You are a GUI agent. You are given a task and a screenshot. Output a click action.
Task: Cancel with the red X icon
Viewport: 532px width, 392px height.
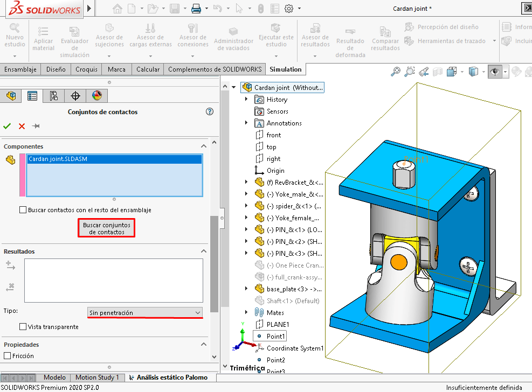22,126
